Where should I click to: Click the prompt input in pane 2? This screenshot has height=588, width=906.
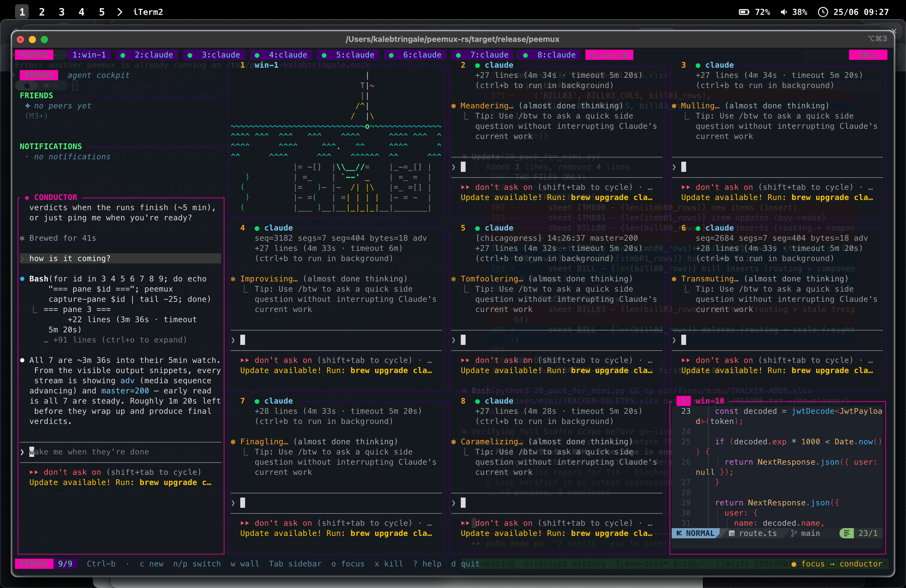[x=557, y=167]
